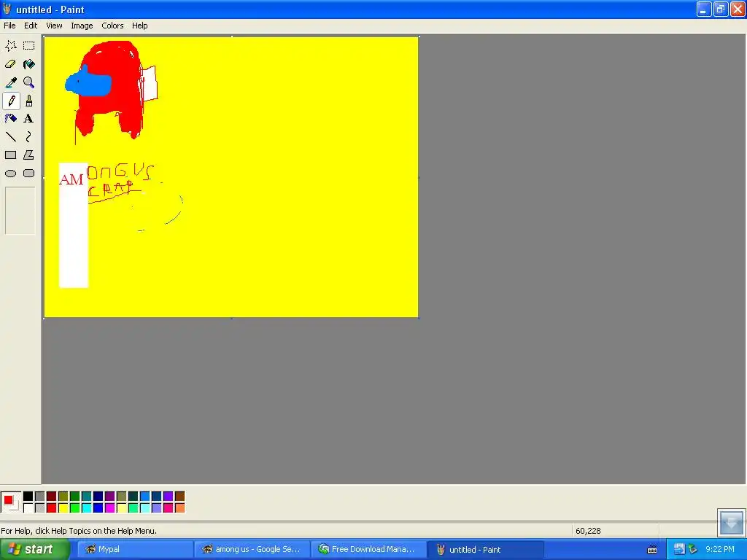Open Free Download Manager from the taskbar
This screenshot has width=747, height=560.
click(368, 550)
